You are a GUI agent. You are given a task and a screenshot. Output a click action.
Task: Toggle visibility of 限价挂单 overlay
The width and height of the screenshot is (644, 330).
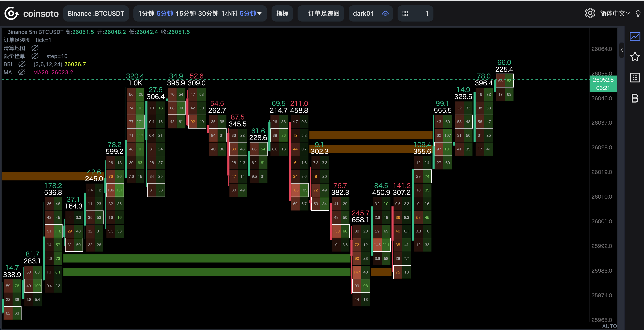pos(35,56)
